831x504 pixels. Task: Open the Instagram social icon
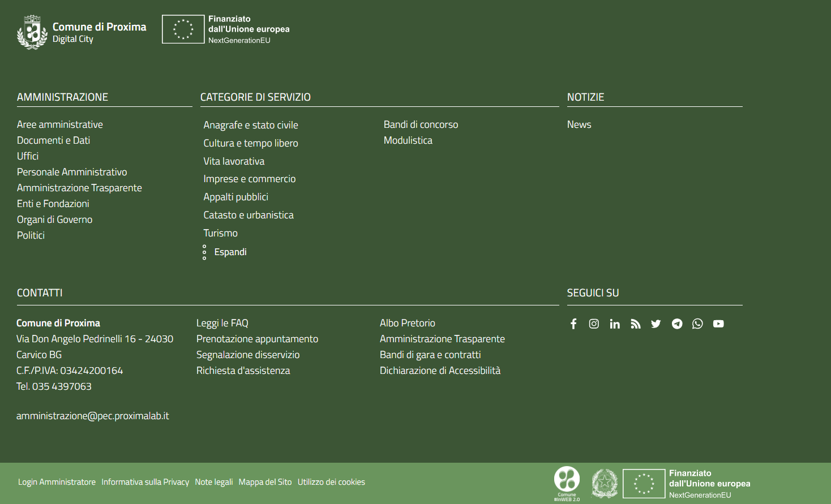[594, 324]
